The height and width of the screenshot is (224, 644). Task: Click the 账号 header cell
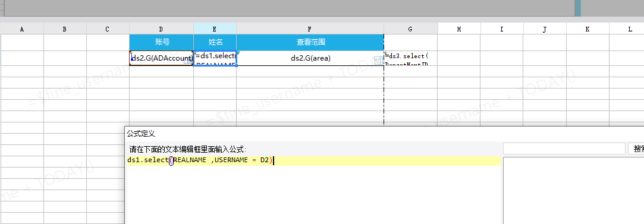coord(161,42)
